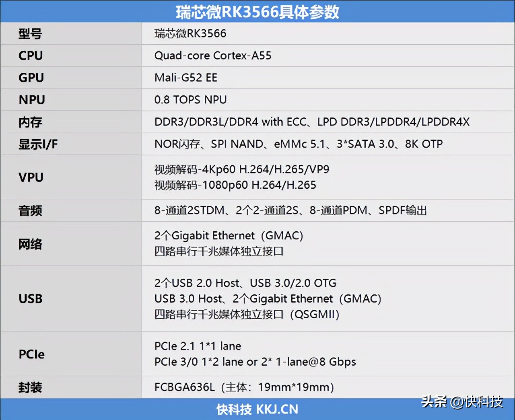Image resolution: width=515 pixels, height=420 pixels.
Task: Select the 0.8 TOPS NPU text
Action: click(x=190, y=100)
